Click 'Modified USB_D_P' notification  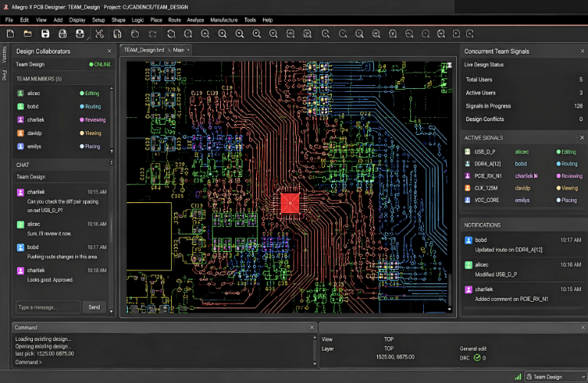[x=496, y=274]
